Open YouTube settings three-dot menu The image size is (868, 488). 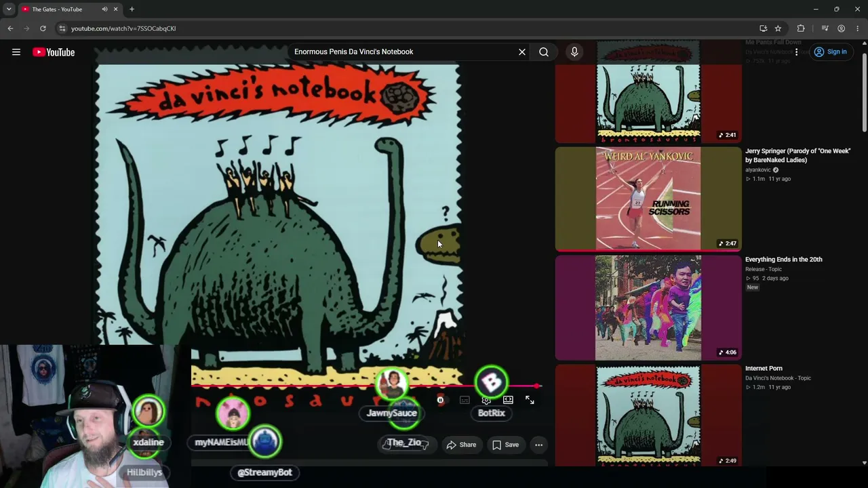tap(797, 52)
